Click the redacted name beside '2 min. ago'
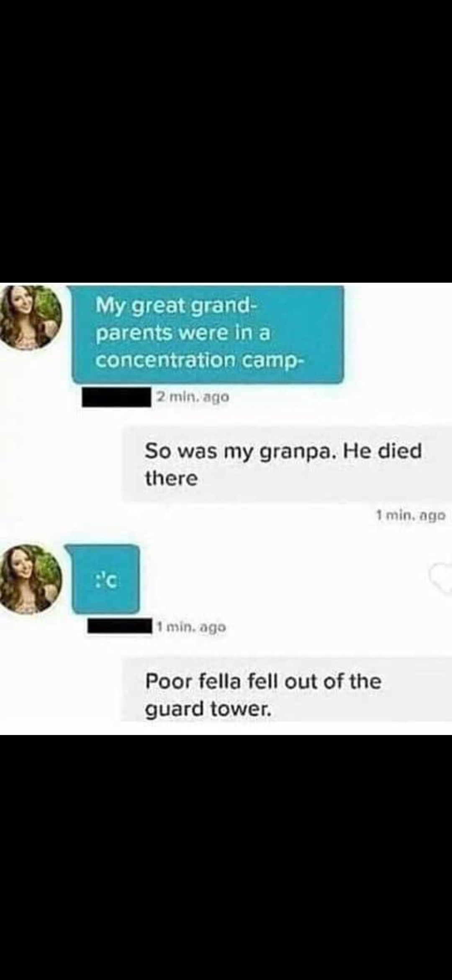The width and height of the screenshot is (452, 980). click(117, 397)
